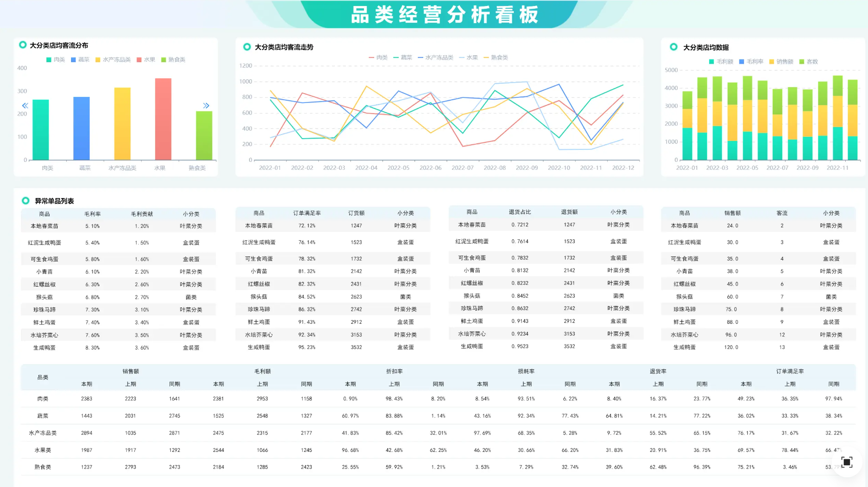
Task: Toggle 销售额 legend in 店均数据 chart
Action: pos(782,62)
